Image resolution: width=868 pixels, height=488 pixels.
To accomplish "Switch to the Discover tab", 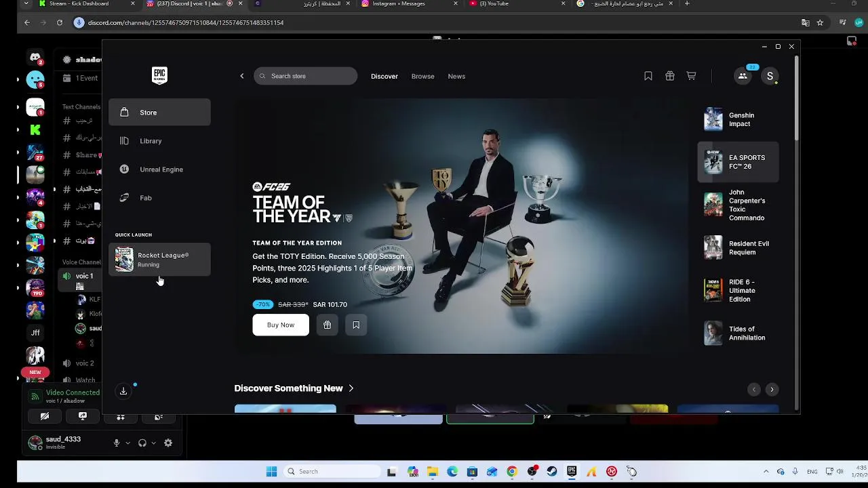I will click(x=384, y=76).
